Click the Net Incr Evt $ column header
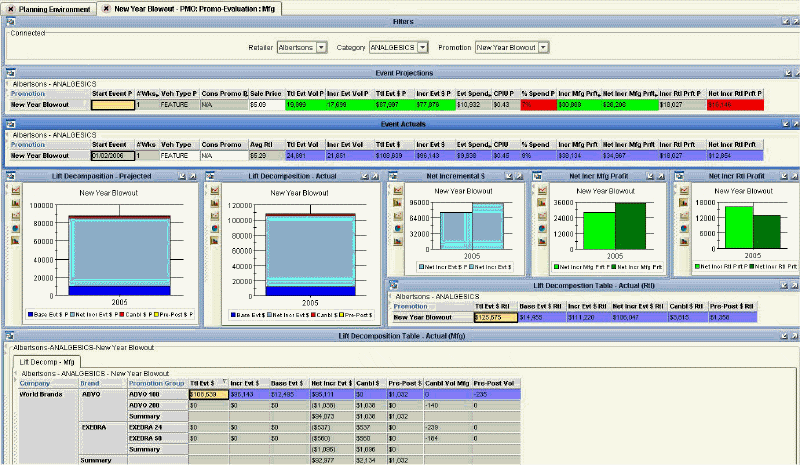Viewport: 800px width, 465px height. 331,383
